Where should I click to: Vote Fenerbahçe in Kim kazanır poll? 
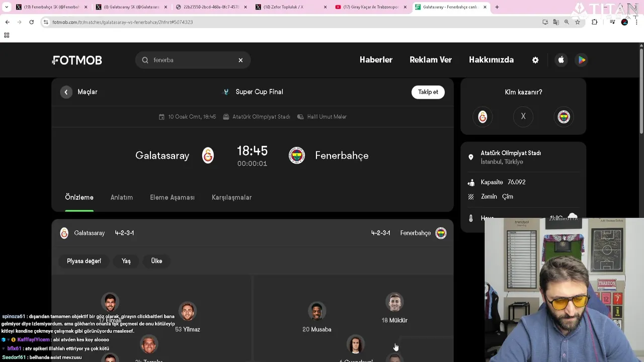coord(564,117)
